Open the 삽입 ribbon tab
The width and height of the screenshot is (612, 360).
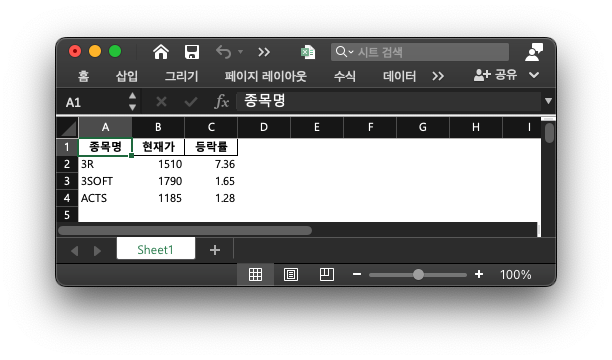127,76
